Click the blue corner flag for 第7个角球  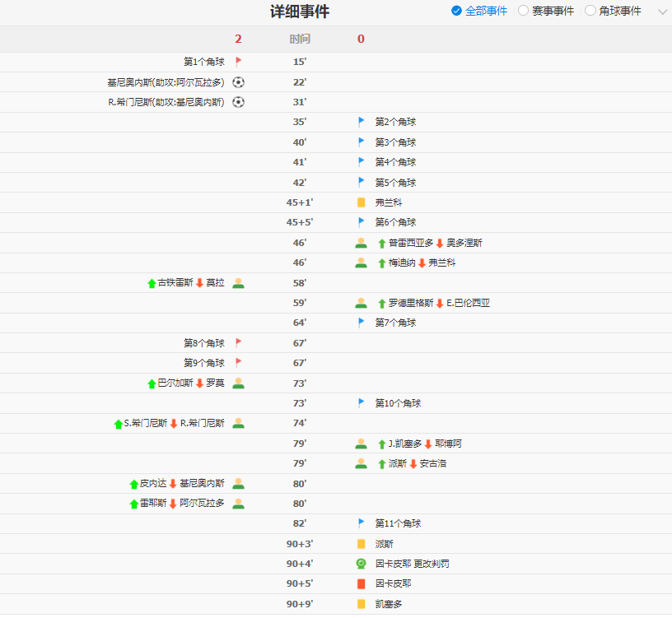click(361, 323)
